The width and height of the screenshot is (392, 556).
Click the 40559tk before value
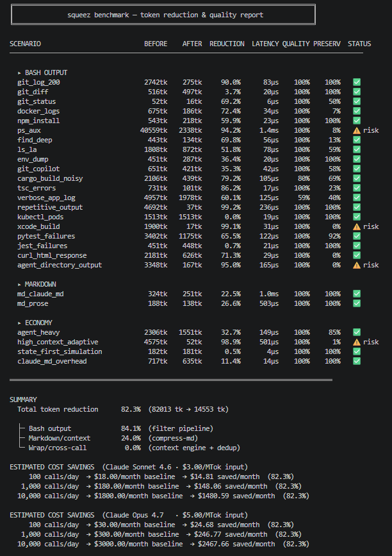[154, 130]
